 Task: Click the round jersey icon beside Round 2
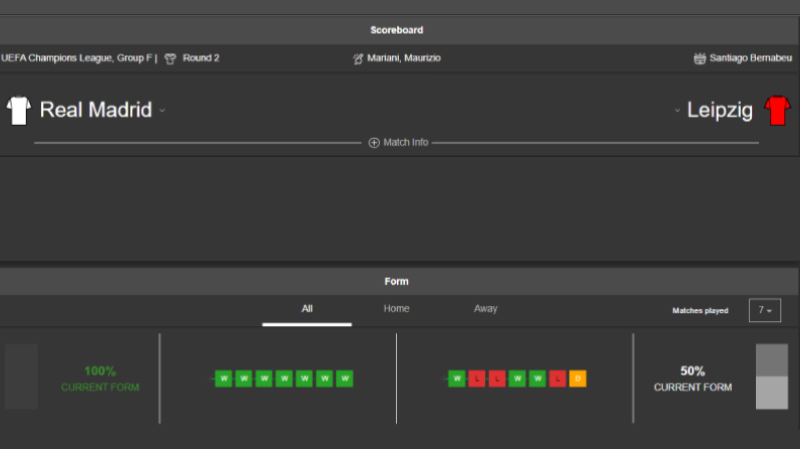tap(170, 59)
